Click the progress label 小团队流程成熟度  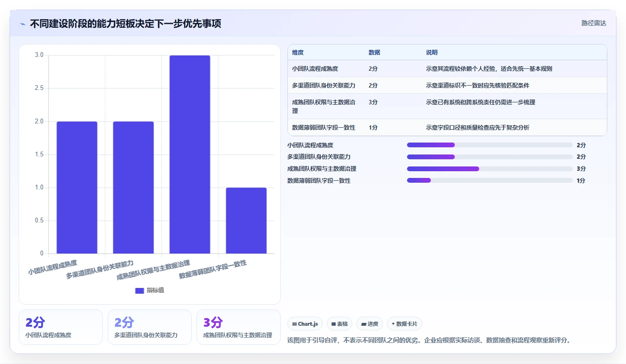(x=310, y=145)
